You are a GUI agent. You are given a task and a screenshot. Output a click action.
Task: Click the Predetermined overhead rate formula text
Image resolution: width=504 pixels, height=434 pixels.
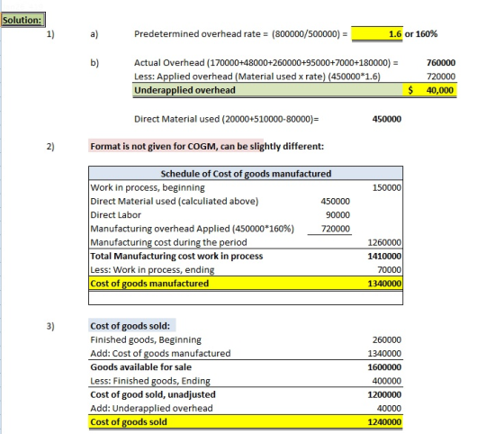[241, 34]
